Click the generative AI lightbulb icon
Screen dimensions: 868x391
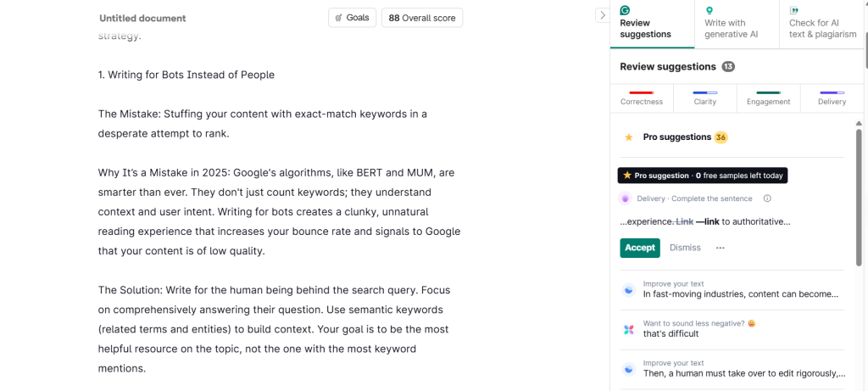[709, 10]
